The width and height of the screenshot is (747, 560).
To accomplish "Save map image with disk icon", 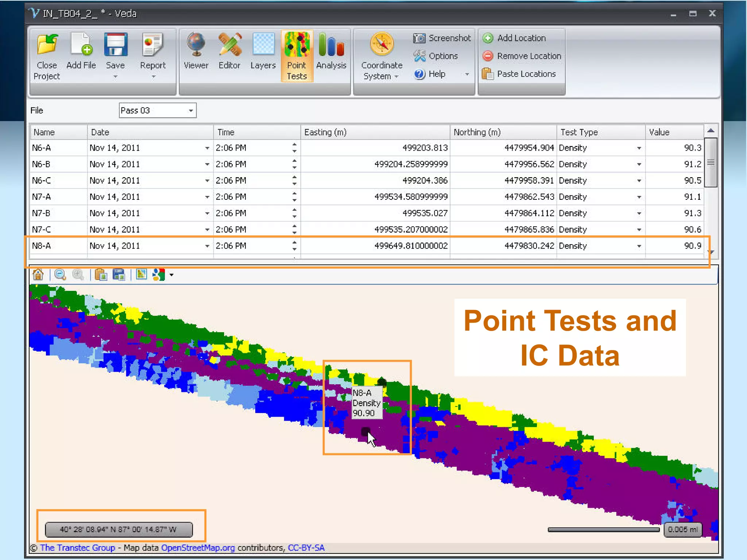I will pos(119,275).
